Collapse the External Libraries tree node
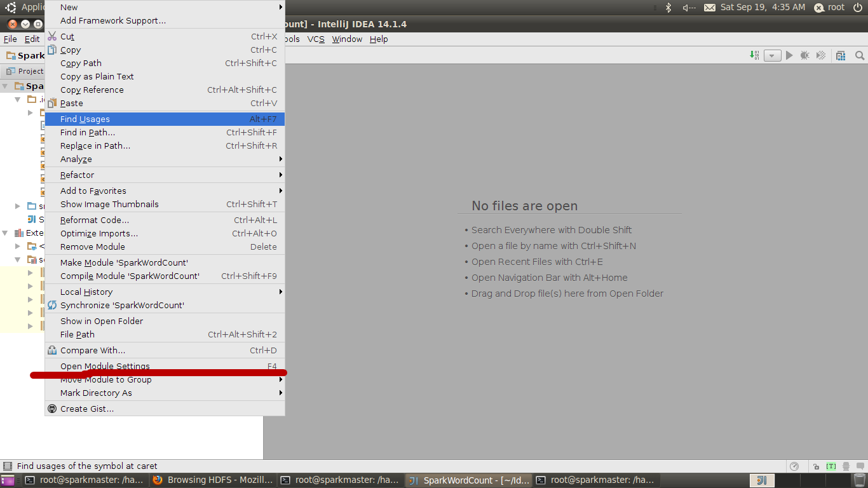The image size is (868, 488). click(6, 233)
